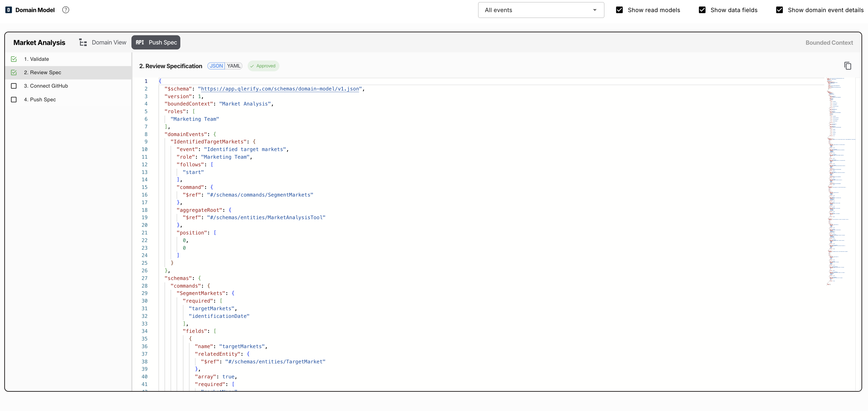The image size is (868, 411).
Task: Click the 4. Push Spec step checkbox
Action: coord(14,99)
